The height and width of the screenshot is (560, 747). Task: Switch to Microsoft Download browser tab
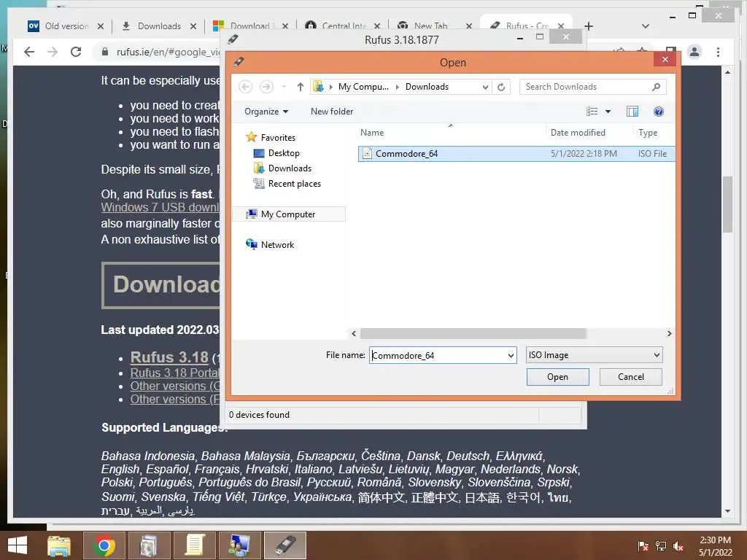[x=243, y=26]
